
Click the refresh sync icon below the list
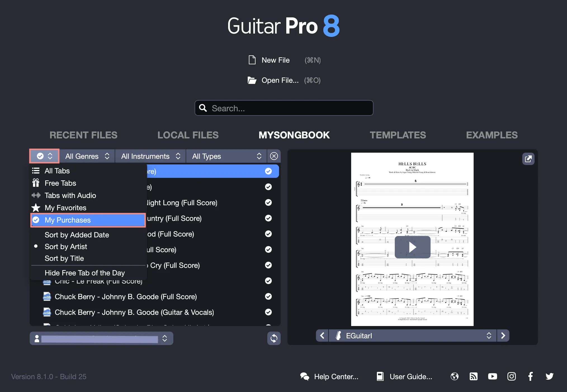coord(274,338)
